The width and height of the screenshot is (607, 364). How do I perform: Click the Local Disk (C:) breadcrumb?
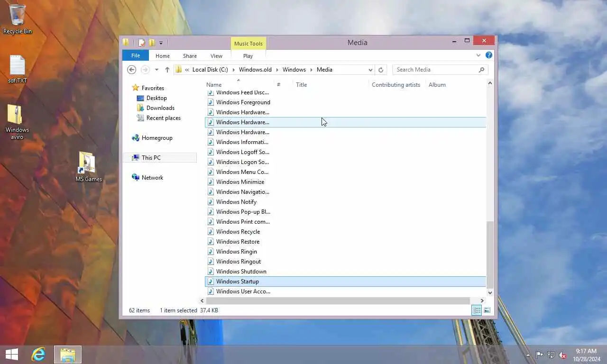pos(210,70)
